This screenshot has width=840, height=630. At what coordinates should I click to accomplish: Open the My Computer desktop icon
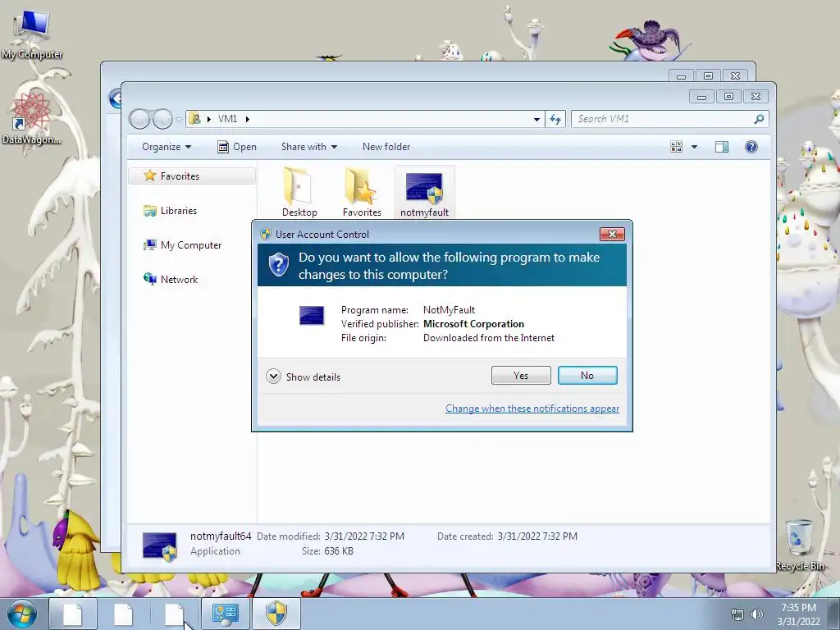click(x=32, y=33)
